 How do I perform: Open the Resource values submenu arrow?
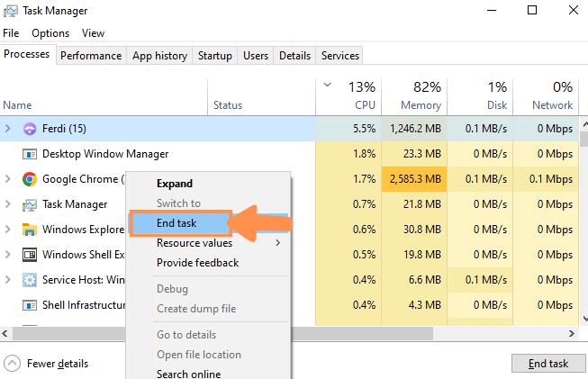tap(278, 243)
